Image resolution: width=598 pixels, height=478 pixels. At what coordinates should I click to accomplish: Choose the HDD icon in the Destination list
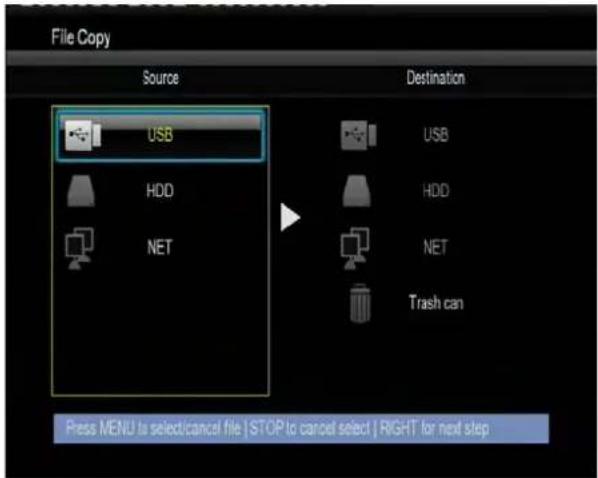356,191
